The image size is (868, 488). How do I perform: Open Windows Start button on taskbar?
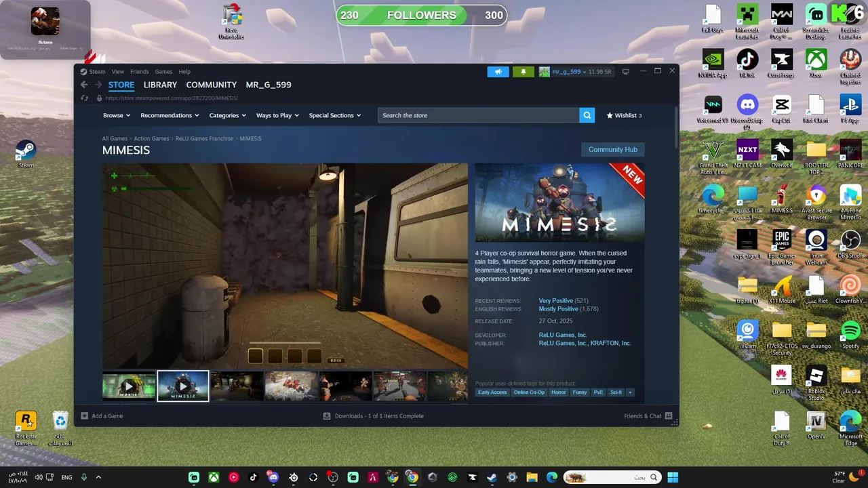pyautogui.click(x=673, y=477)
